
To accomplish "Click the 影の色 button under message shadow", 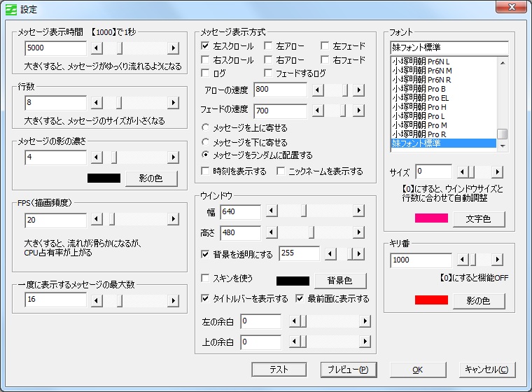I will click(x=151, y=178).
